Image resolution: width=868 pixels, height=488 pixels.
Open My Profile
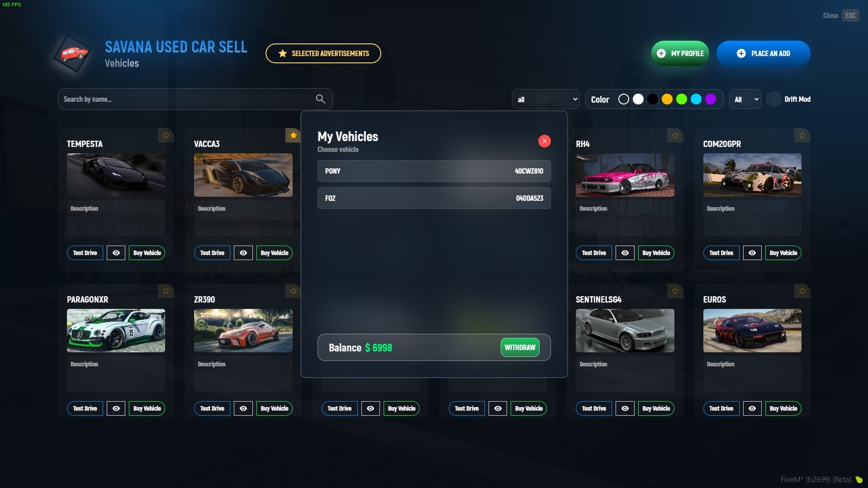click(680, 53)
